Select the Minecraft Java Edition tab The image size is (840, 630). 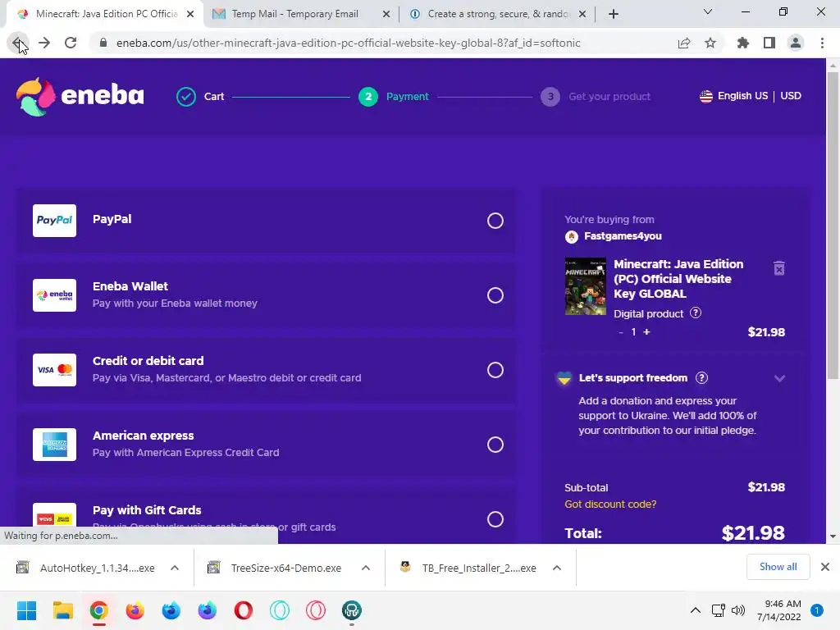(x=106, y=14)
